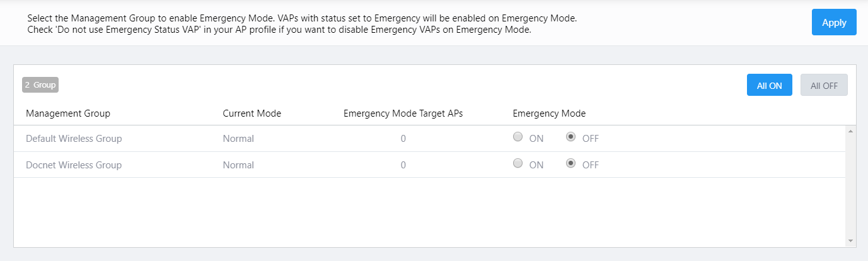The width and height of the screenshot is (868, 261).
Task: Select the Docnet Wireless Group row name
Action: coord(74,165)
